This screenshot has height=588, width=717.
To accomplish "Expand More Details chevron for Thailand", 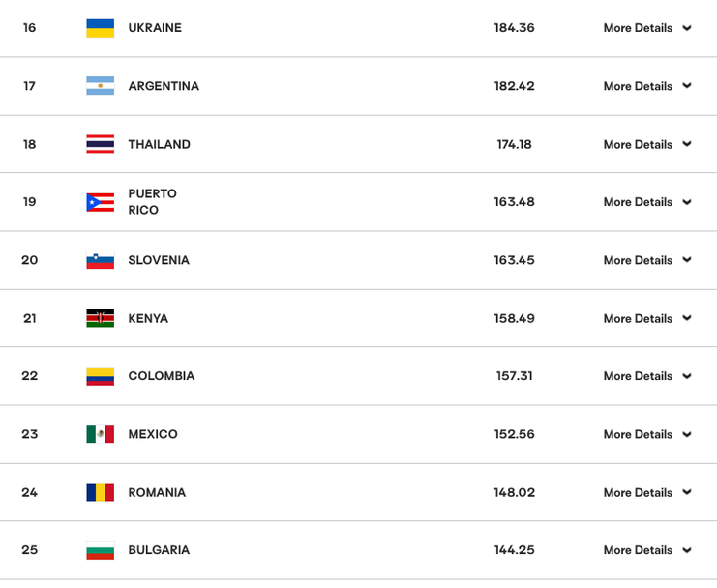I will [687, 144].
